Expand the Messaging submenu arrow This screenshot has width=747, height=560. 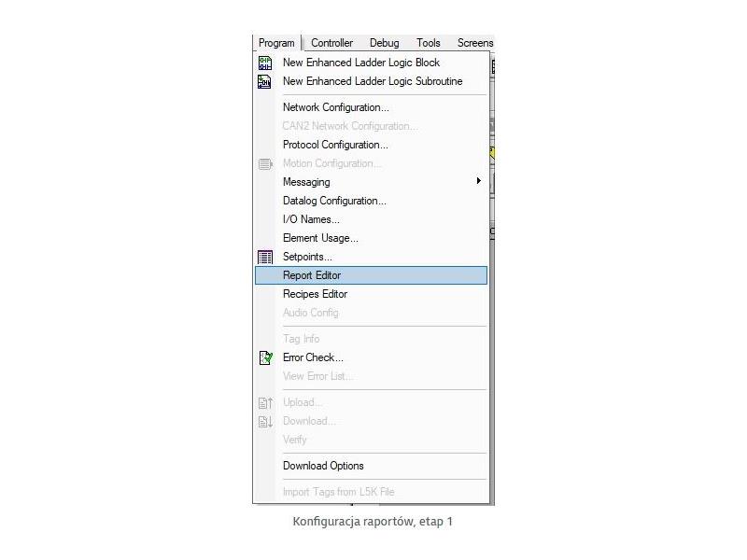[478, 181]
